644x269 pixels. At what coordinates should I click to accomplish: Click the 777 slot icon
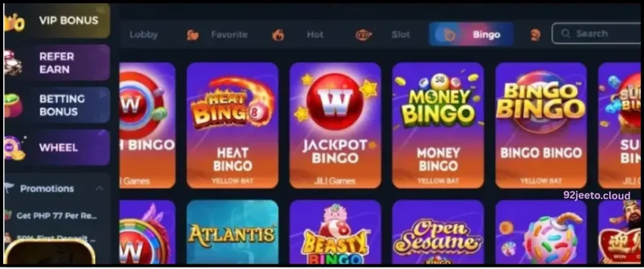364,35
